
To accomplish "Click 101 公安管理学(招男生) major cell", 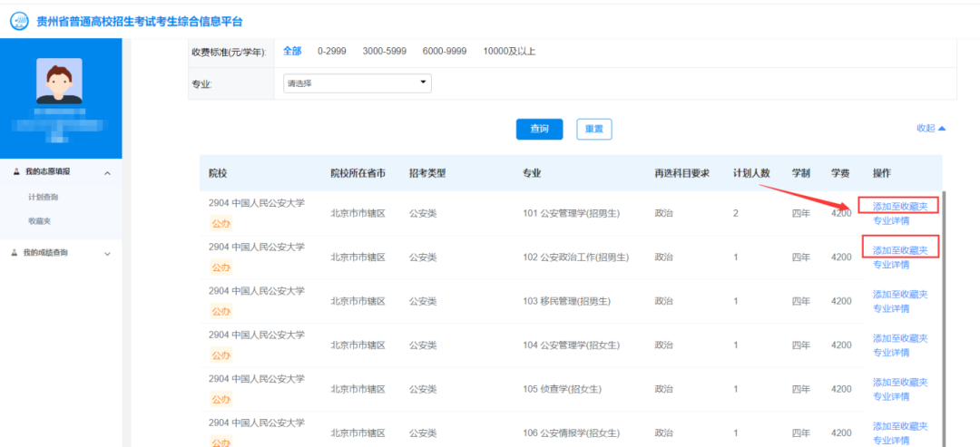I will point(571,213).
